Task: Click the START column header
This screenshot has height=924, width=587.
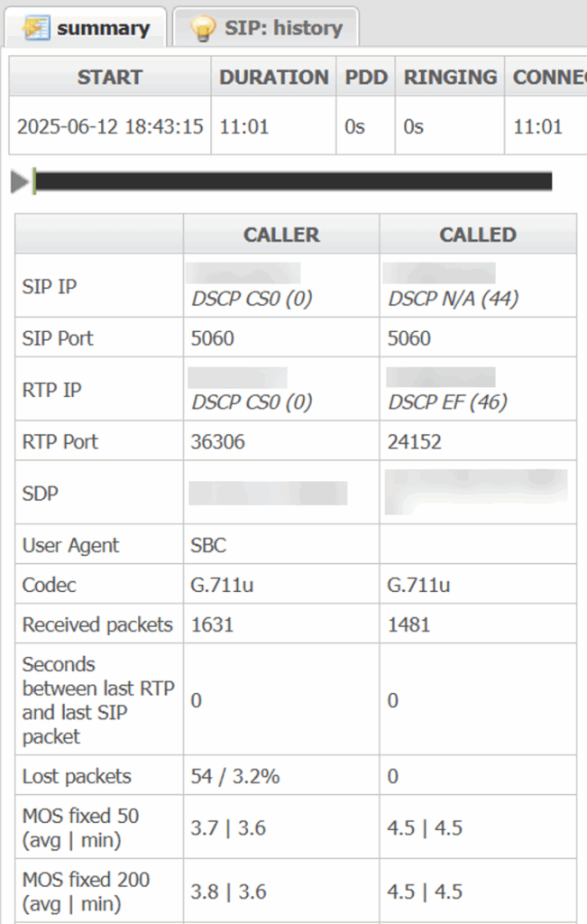Action: pos(110,78)
